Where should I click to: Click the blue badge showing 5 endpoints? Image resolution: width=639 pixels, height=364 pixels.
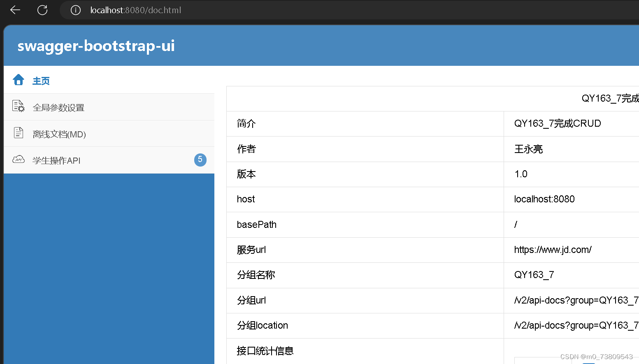tap(200, 160)
